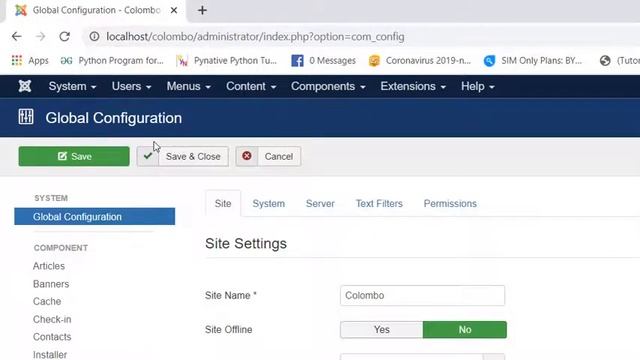Click the red X icon on Cancel
The width and height of the screenshot is (640, 360).
click(x=247, y=156)
